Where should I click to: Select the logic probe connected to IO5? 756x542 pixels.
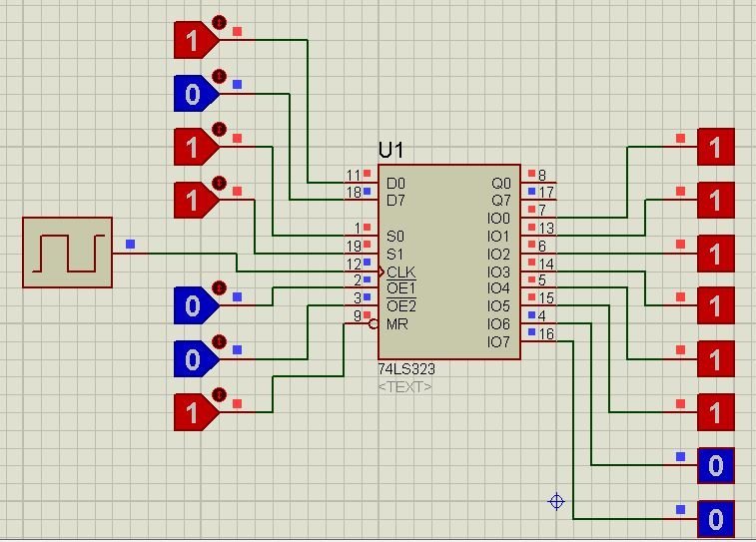point(716,412)
